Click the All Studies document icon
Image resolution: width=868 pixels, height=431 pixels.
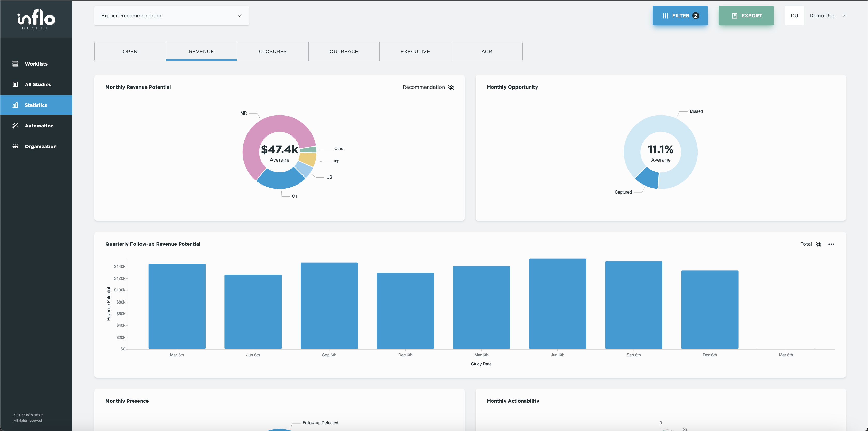[15, 84]
